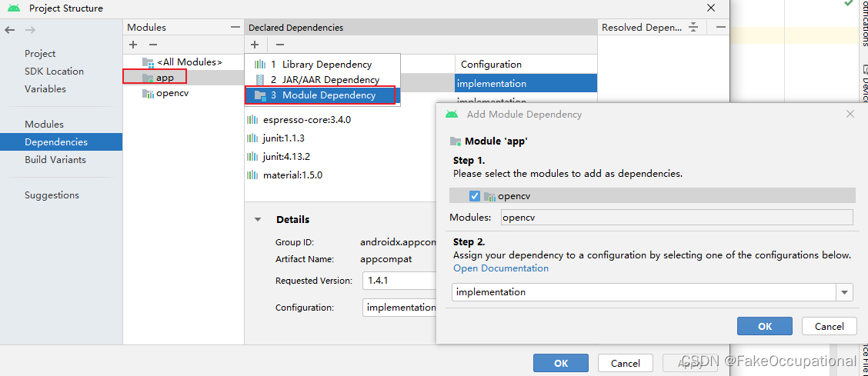Screen dimensions: 868x376
Task: Collapse all resolved dependencies
Action: (x=693, y=27)
